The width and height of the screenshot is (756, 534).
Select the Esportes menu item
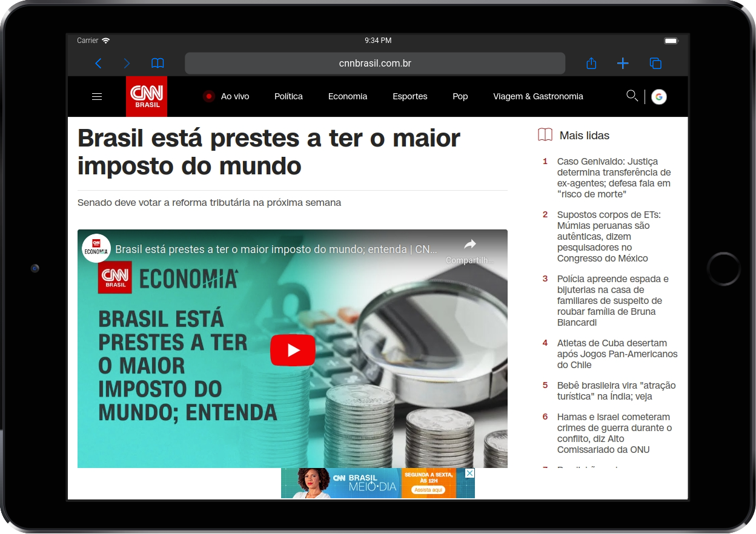[409, 96]
